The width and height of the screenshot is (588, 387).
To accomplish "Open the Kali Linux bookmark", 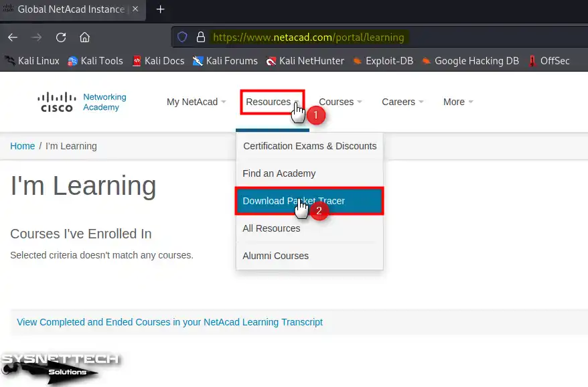I will 32,61.
